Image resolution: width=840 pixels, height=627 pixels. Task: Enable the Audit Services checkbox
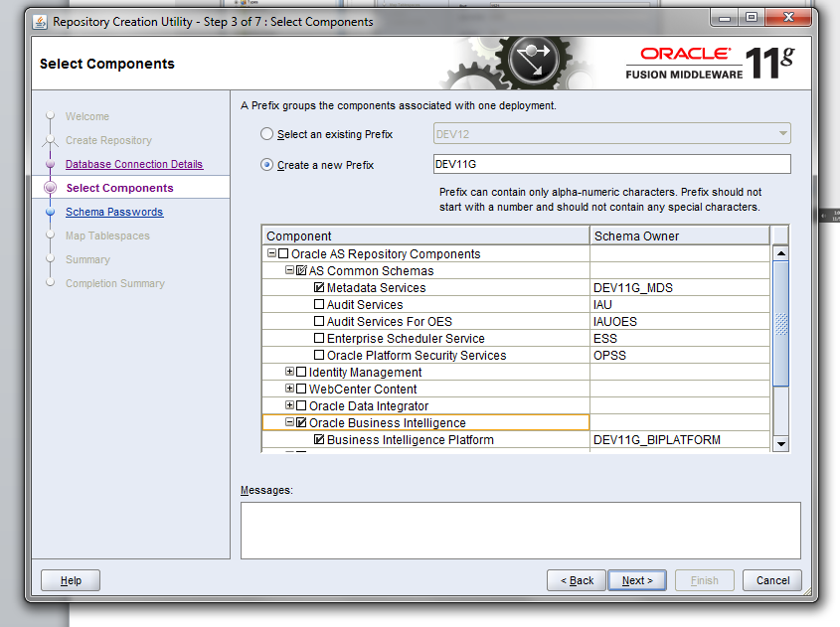(319, 304)
